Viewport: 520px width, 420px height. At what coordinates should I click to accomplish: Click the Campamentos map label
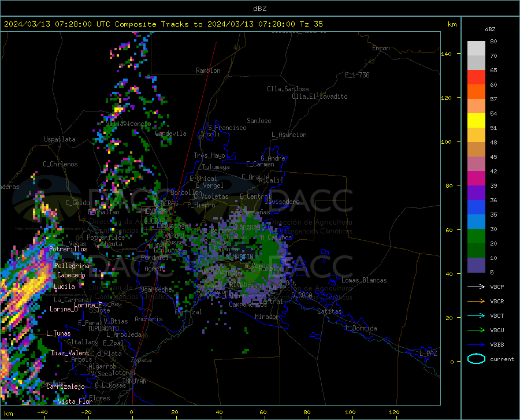[x=248, y=304]
